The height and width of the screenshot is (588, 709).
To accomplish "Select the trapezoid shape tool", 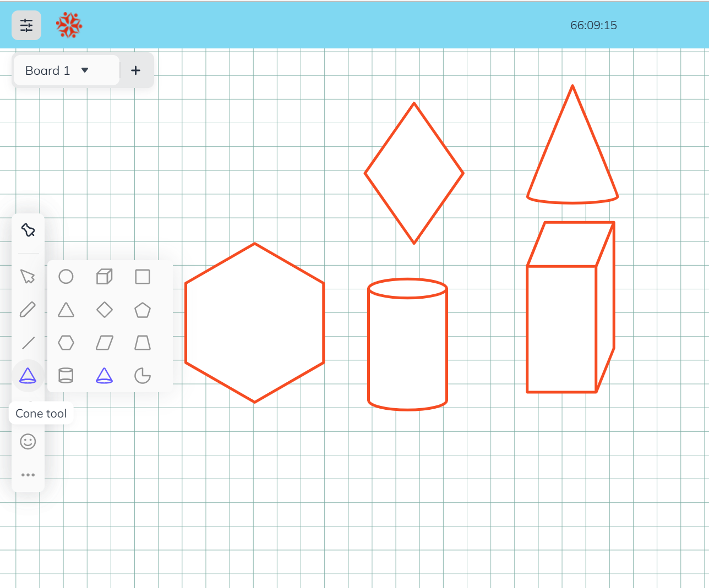I will [x=142, y=343].
